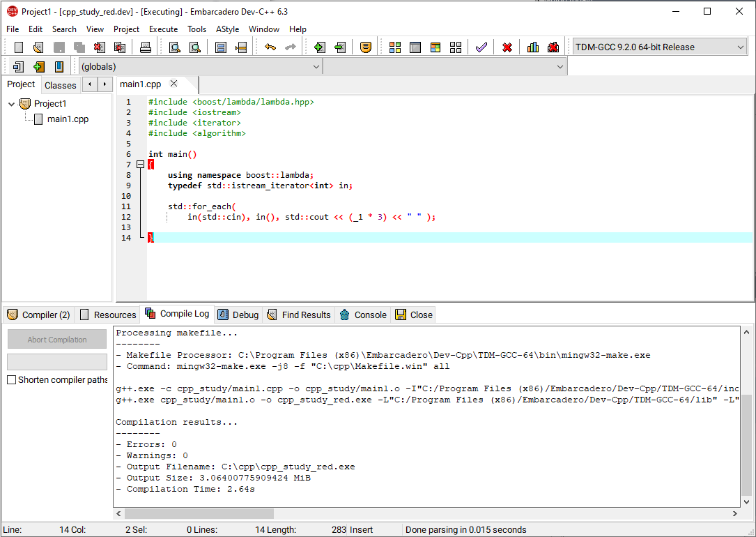The height and width of the screenshot is (537, 756).
Task: Click the Redo arrow icon
Action: pyautogui.click(x=291, y=47)
